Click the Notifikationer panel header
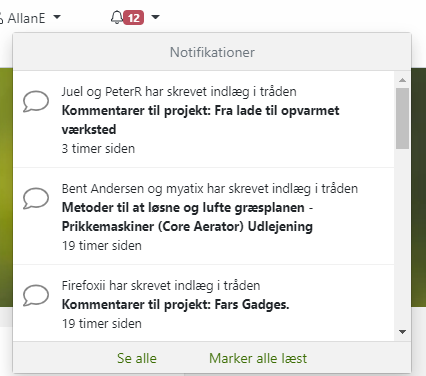 click(212, 52)
